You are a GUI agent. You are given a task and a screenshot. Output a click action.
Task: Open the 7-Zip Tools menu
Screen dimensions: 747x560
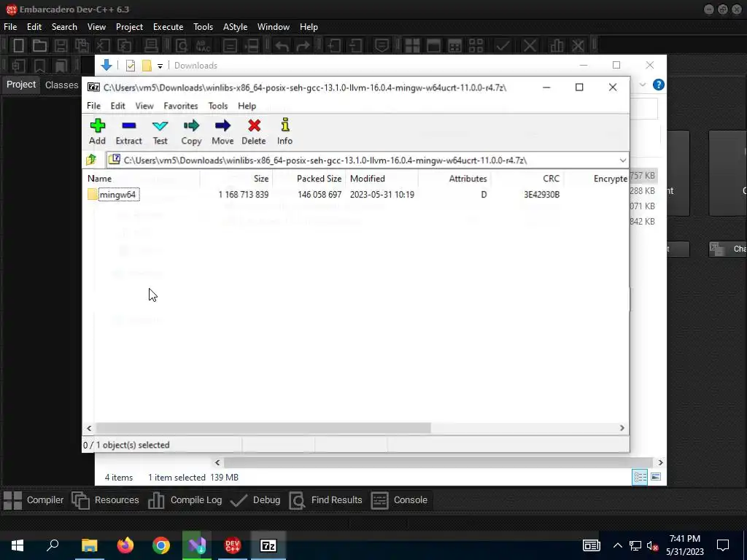point(217,106)
